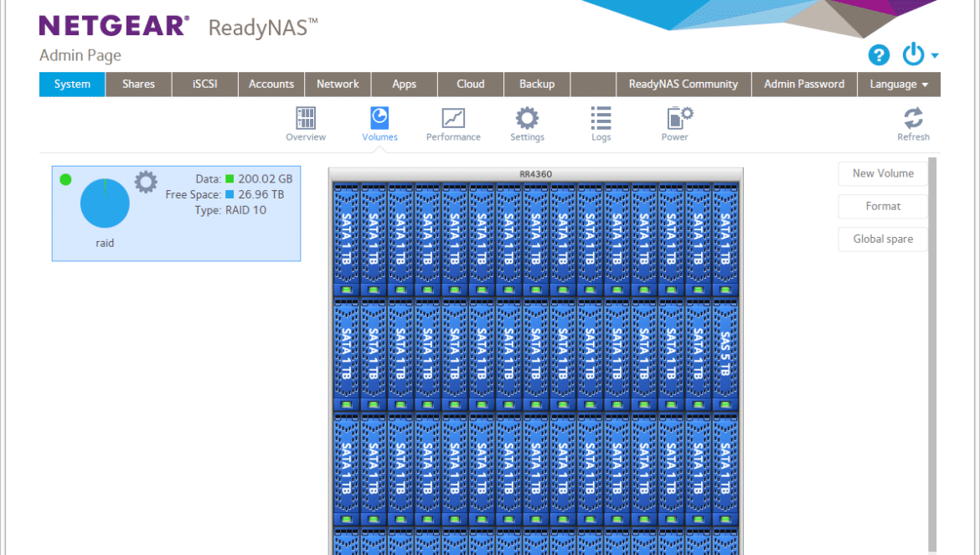This screenshot has width=980, height=555.
Task: Switch to the Apps tab
Action: pyautogui.click(x=405, y=85)
